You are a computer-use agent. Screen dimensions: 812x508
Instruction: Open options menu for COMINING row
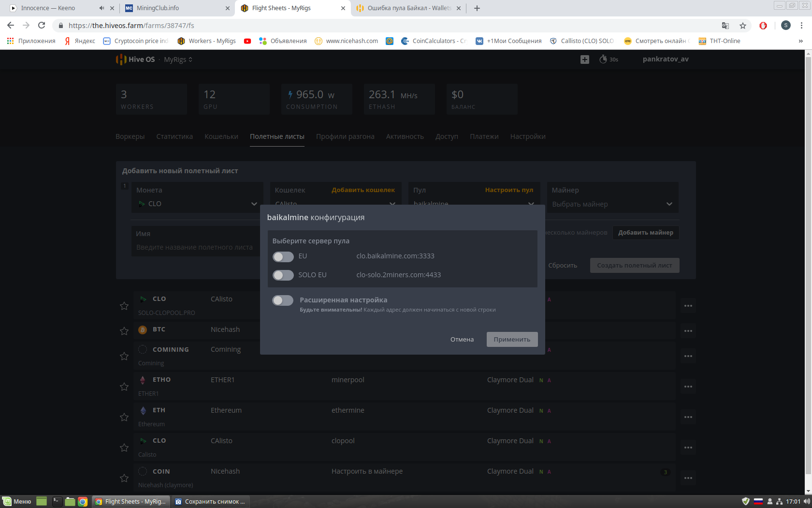pos(688,356)
